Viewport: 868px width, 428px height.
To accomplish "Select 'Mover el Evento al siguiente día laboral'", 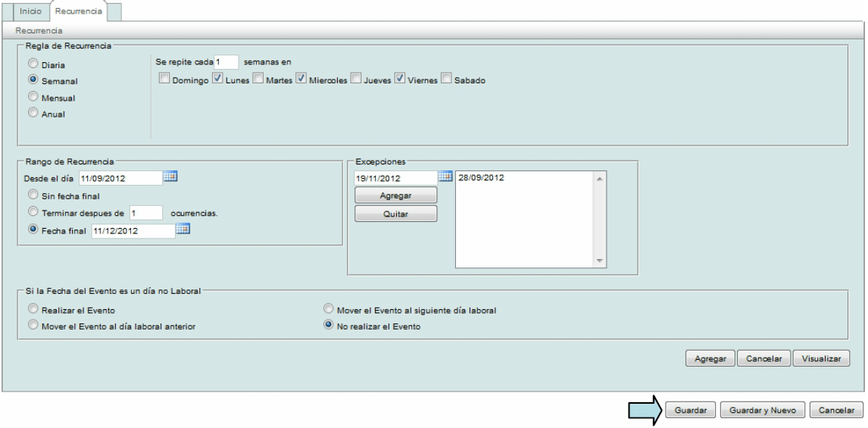I will (x=329, y=310).
